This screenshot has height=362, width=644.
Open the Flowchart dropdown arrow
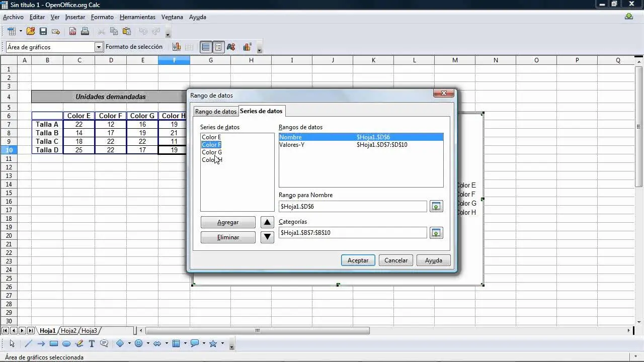pos(185,344)
